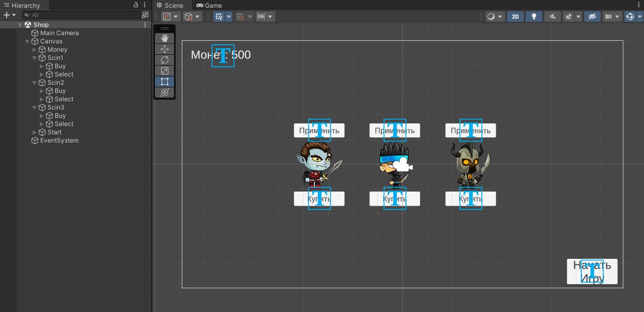
Task: Select the Scale tool
Action: point(165,71)
